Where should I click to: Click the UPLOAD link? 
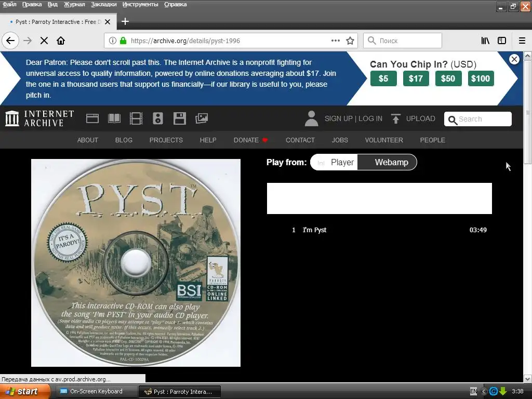[421, 119]
